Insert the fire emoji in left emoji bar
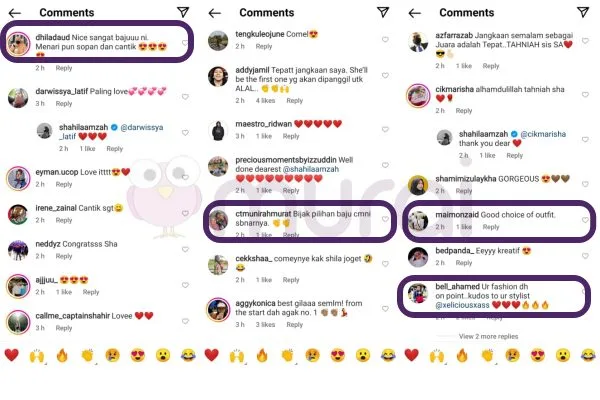This screenshot has height=400, width=600. pyautogui.click(x=62, y=355)
